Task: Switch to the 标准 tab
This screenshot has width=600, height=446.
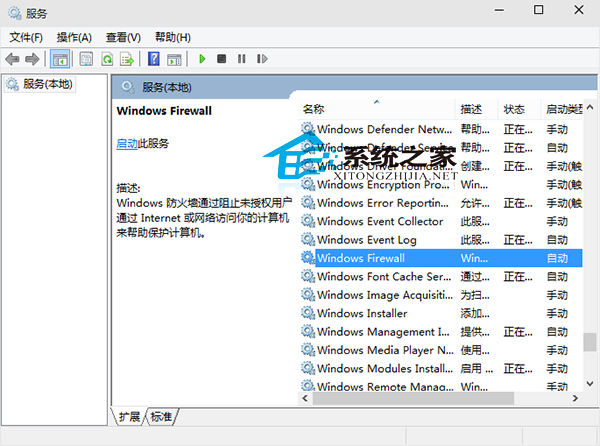Action: click(161, 417)
